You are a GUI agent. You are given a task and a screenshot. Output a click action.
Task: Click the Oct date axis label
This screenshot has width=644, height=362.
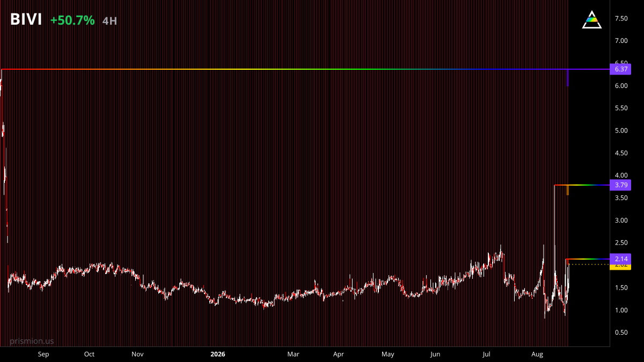pyautogui.click(x=89, y=354)
